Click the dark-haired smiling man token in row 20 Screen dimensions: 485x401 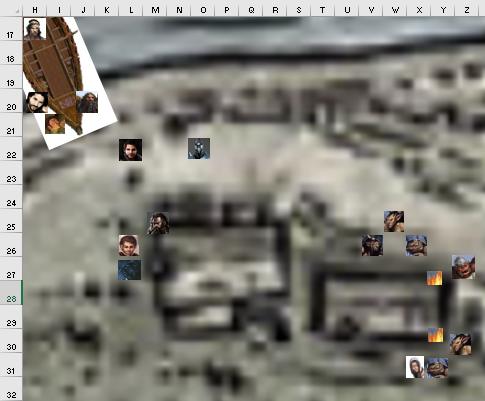point(37,102)
